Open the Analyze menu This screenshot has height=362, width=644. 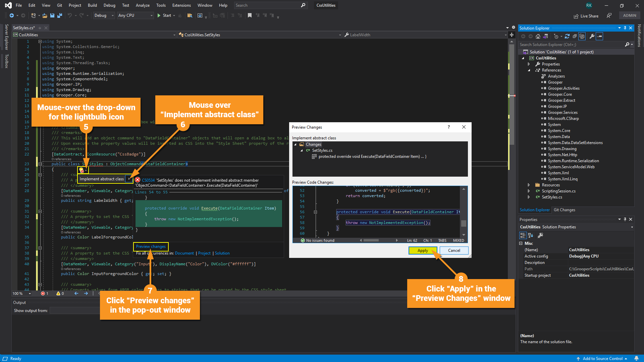tap(143, 5)
